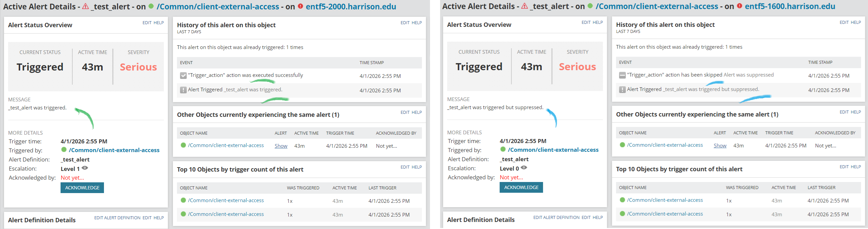
Task: Open Triggered by object link in entf5-2000 panel
Action: [114, 150]
